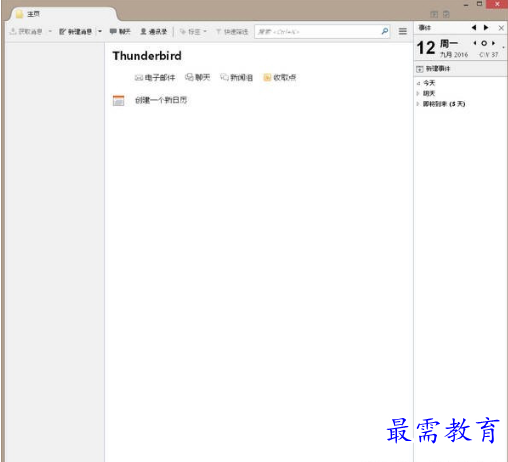
Task: Click 新建消息 to write a message
Action: click(x=76, y=31)
